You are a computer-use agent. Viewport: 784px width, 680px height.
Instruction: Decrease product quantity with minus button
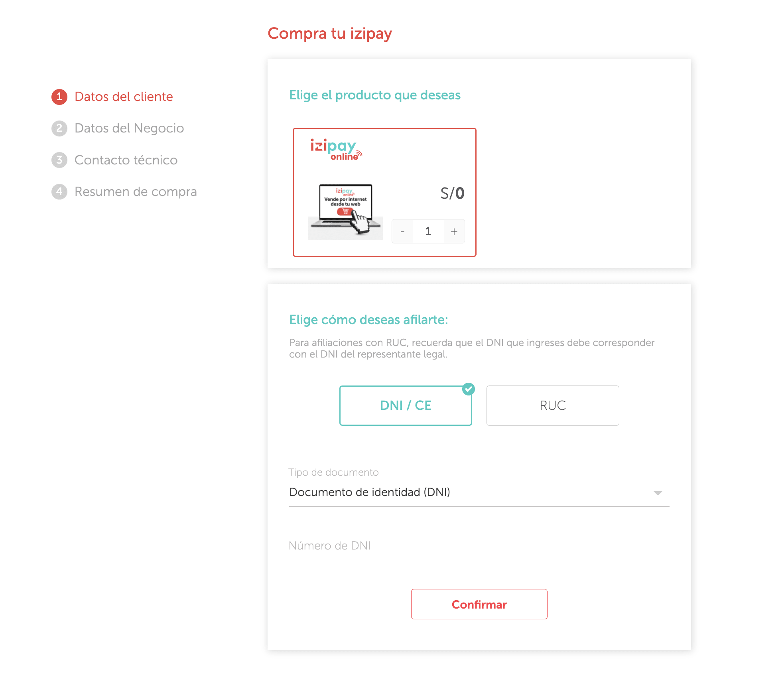(x=402, y=231)
